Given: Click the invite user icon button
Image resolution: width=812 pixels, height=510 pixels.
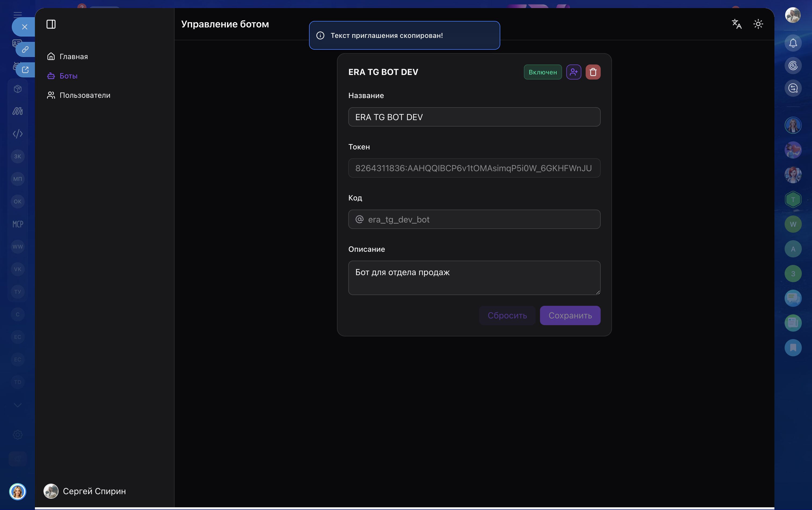Looking at the screenshot, I should click(574, 72).
